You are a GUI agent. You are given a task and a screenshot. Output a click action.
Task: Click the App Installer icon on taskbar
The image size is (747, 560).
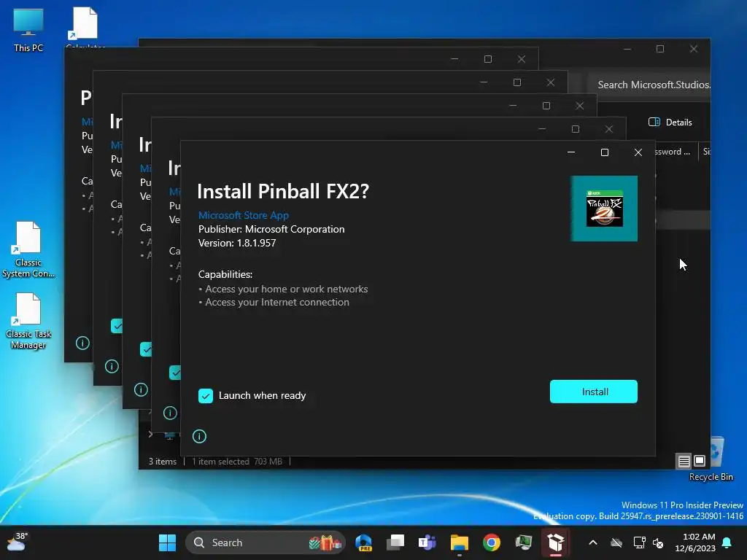[555, 542]
